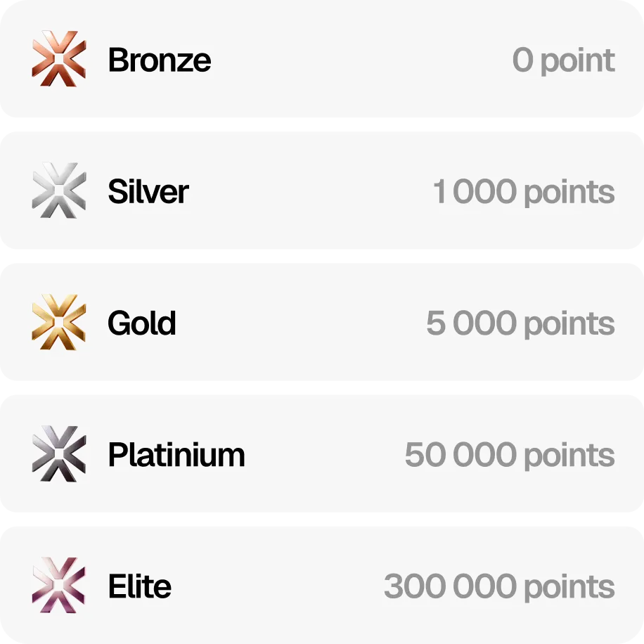Open the Silver tier card
This screenshot has height=644, width=644.
(x=322, y=190)
